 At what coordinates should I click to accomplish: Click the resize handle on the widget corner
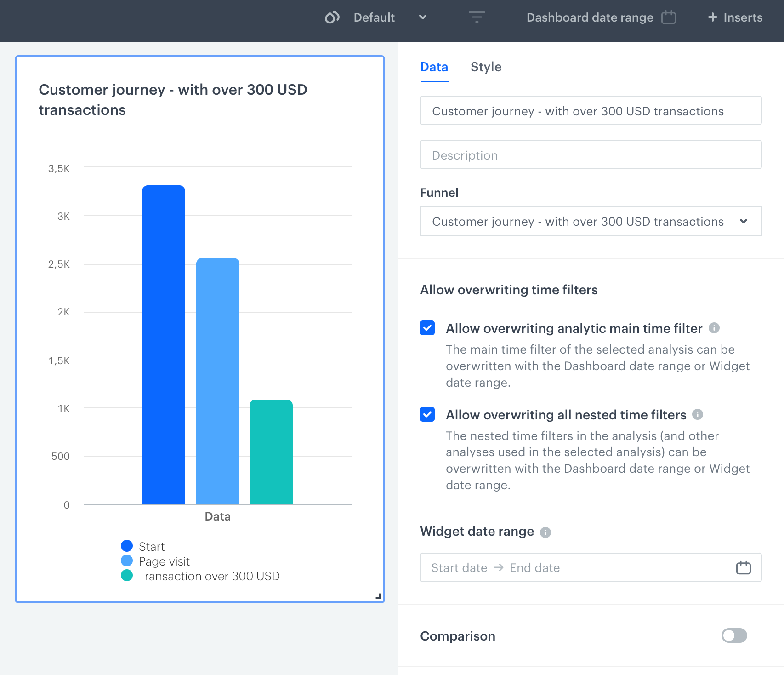point(378,595)
